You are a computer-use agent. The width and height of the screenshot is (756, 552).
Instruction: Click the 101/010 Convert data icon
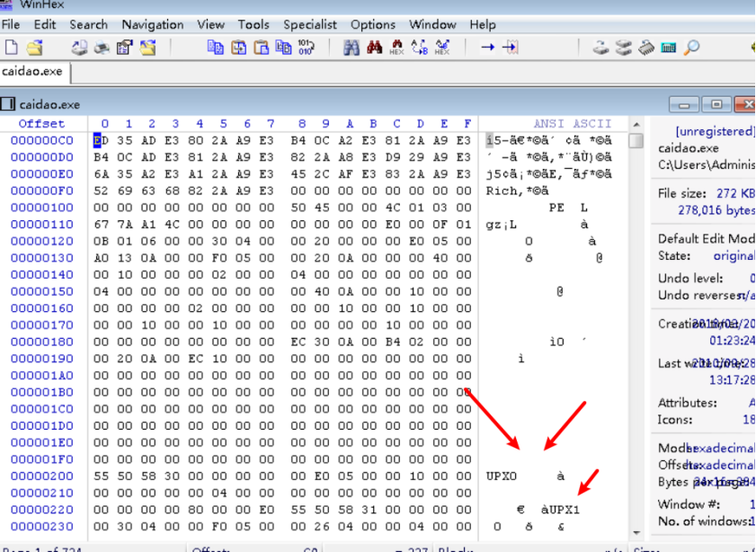coord(307,48)
